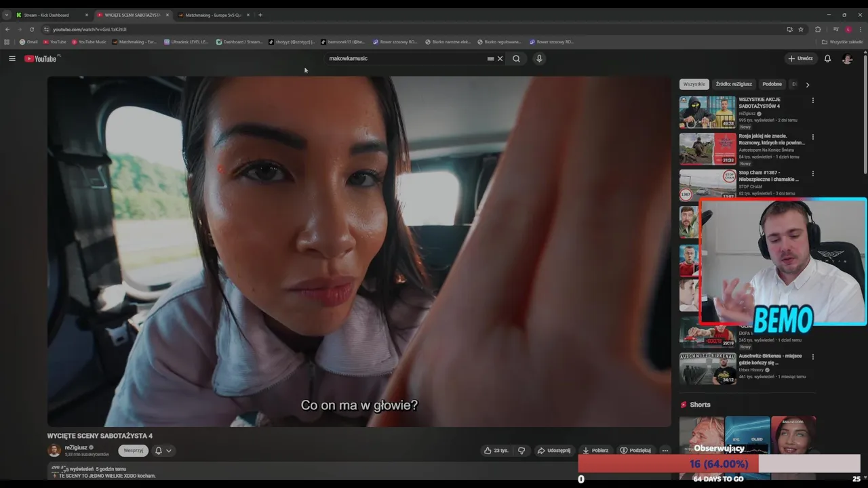Image resolution: width=868 pixels, height=488 pixels.
Task: Close the Matchmaking - Europe 5v5 tab
Action: point(248,15)
